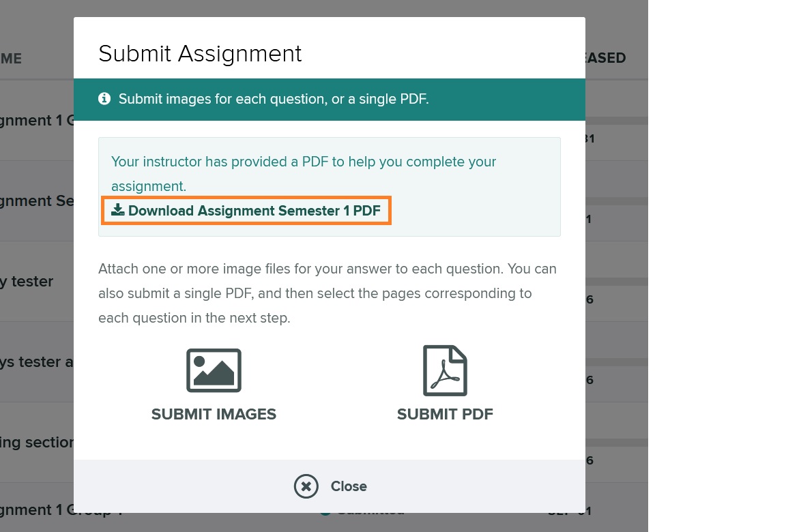Click the partially visible 'ME' column header
Image resolution: width=786 pixels, height=532 pixels.
(11, 59)
